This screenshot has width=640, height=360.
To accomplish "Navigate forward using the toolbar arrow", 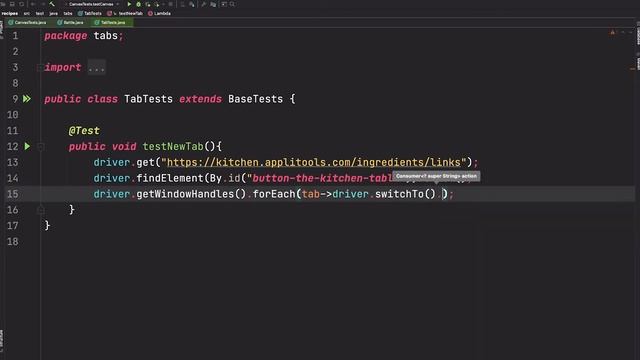I will [43, 4].
